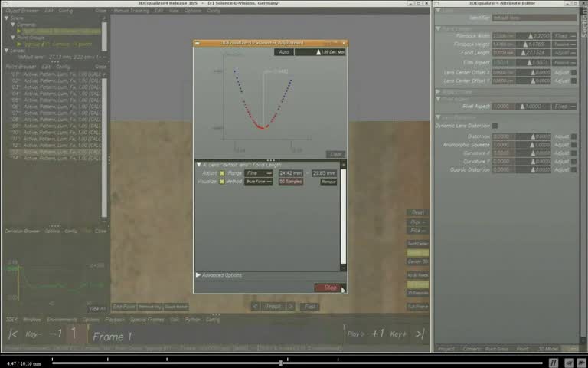Click the End Point button
Viewport: 588px width, 368px height.
(x=124, y=307)
